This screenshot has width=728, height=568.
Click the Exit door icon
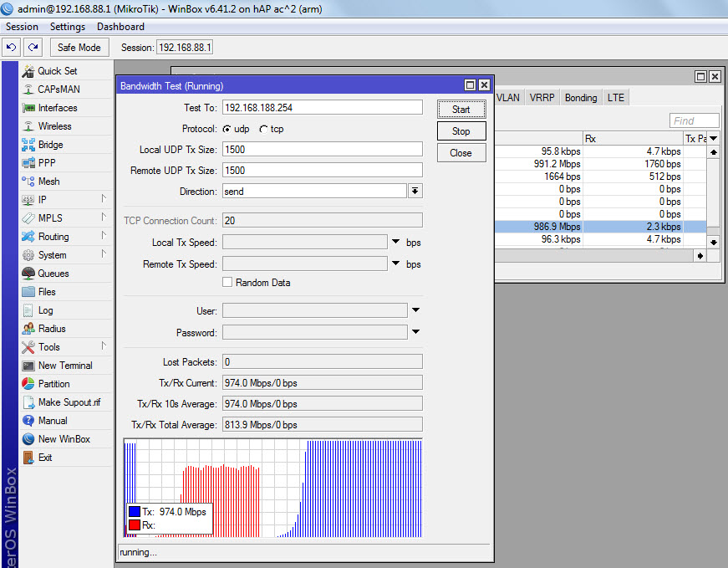point(28,458)
